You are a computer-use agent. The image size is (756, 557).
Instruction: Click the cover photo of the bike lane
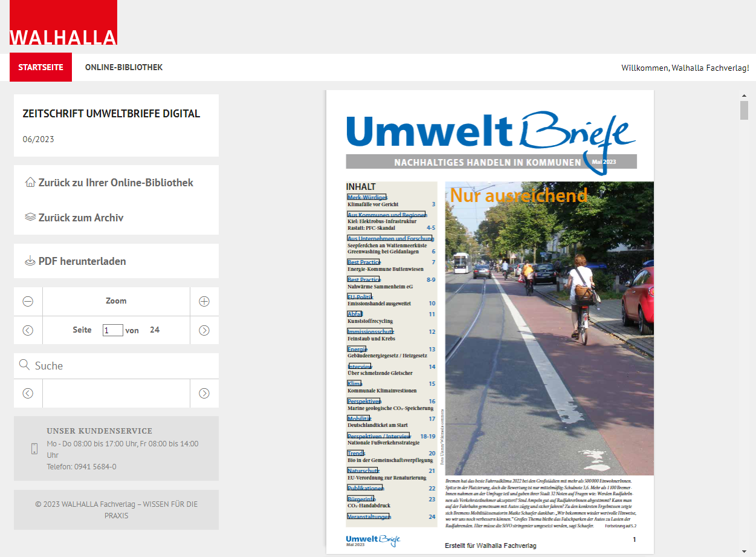(549, 328)
